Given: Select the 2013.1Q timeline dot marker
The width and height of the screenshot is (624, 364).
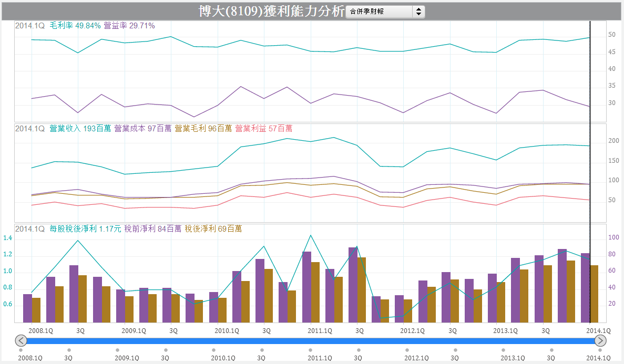Looking at the screenshot, I should (x=504, y=350).
